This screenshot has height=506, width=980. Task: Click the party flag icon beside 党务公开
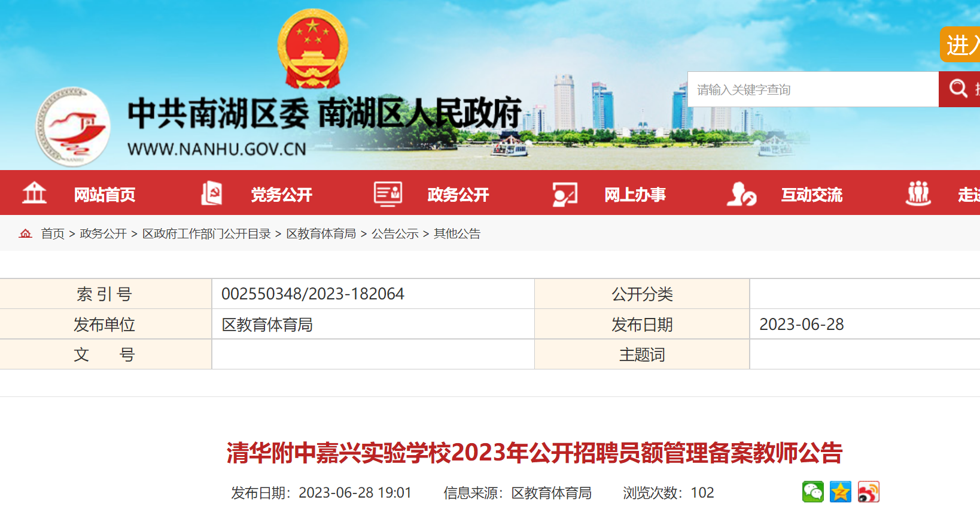pos(211,193)
